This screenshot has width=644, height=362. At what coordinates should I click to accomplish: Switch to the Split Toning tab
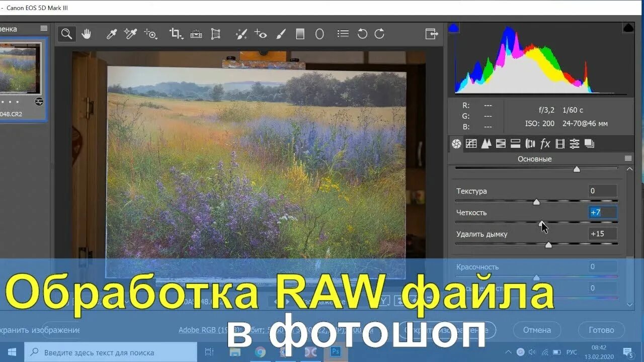tap(515, 144)
